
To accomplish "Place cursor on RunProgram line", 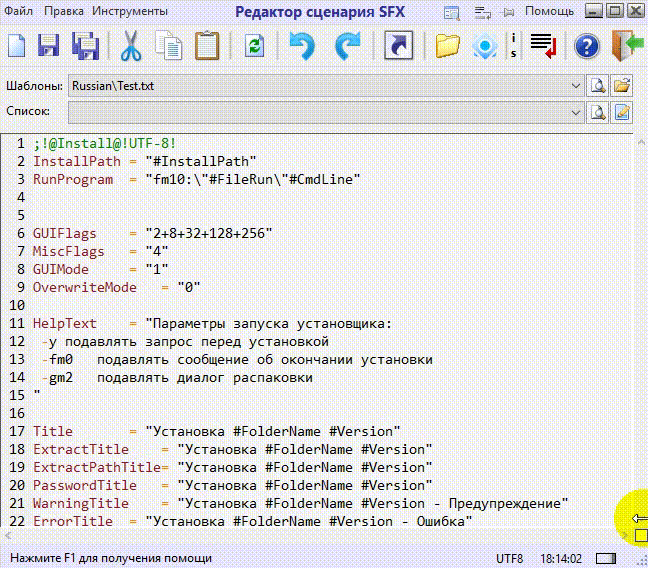I will (x=197, y=179).
